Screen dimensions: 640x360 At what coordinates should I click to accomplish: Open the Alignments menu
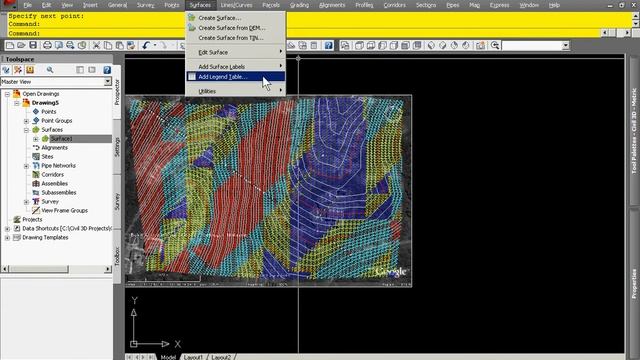[x=331, y=5]
